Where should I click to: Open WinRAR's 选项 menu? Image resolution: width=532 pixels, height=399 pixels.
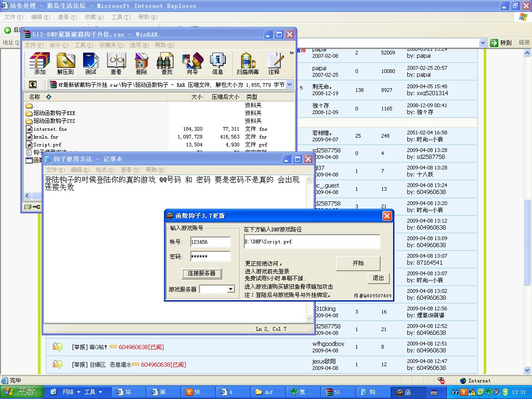(139, 45)
